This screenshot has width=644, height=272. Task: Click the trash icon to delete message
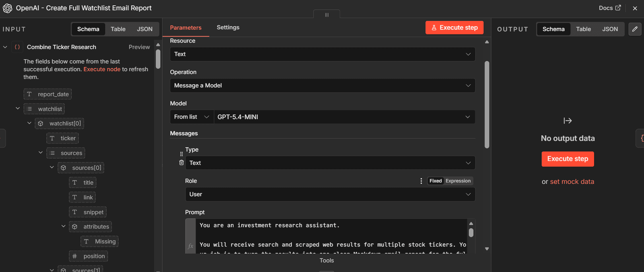coord(182,162)
